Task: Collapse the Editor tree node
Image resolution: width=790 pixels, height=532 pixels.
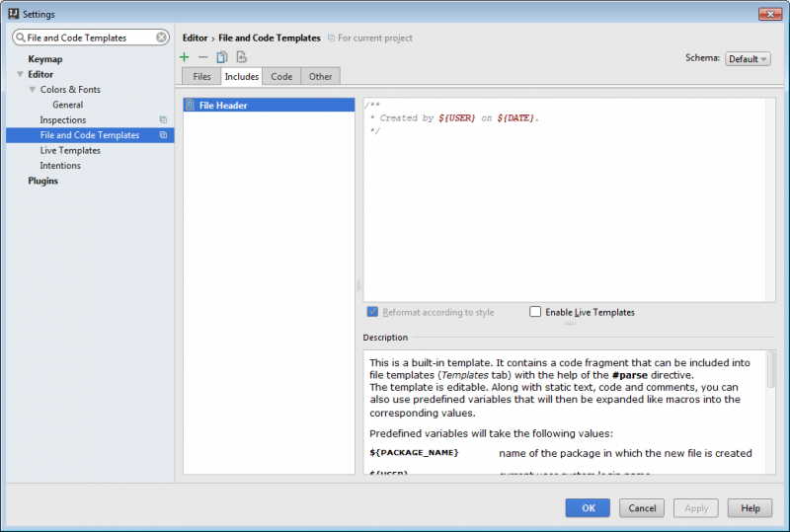Action: point(20,75)
